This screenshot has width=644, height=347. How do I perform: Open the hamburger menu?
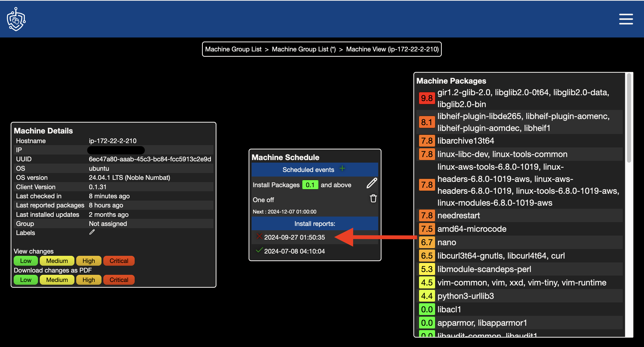[626, 19]
